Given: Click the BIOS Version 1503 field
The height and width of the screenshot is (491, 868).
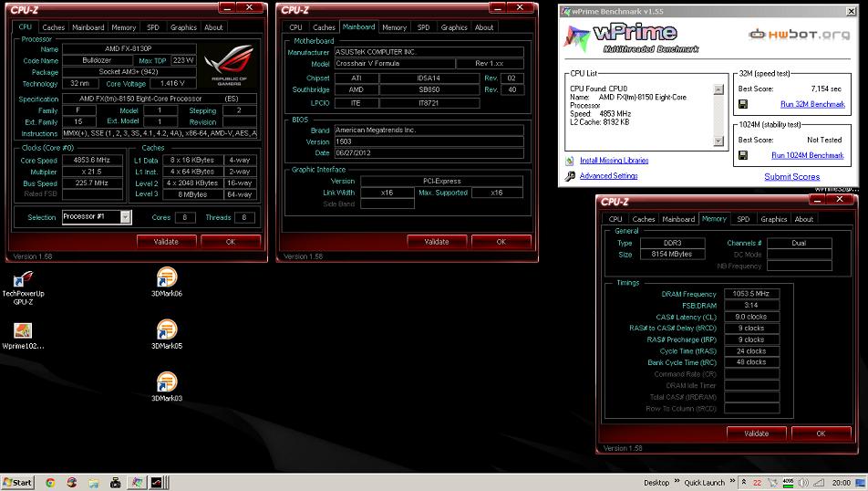Looking at the screenshot, I should click(429, 141).
